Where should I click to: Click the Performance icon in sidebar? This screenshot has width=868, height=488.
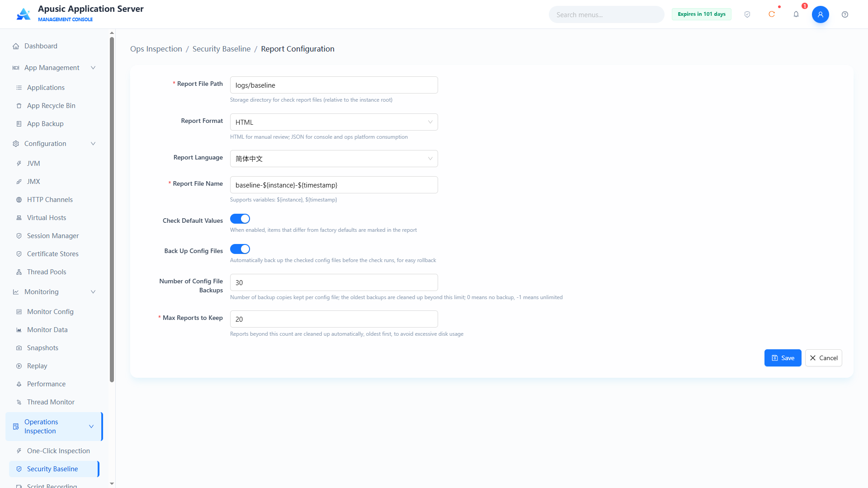pyautogui.click(x=19, y=384)
